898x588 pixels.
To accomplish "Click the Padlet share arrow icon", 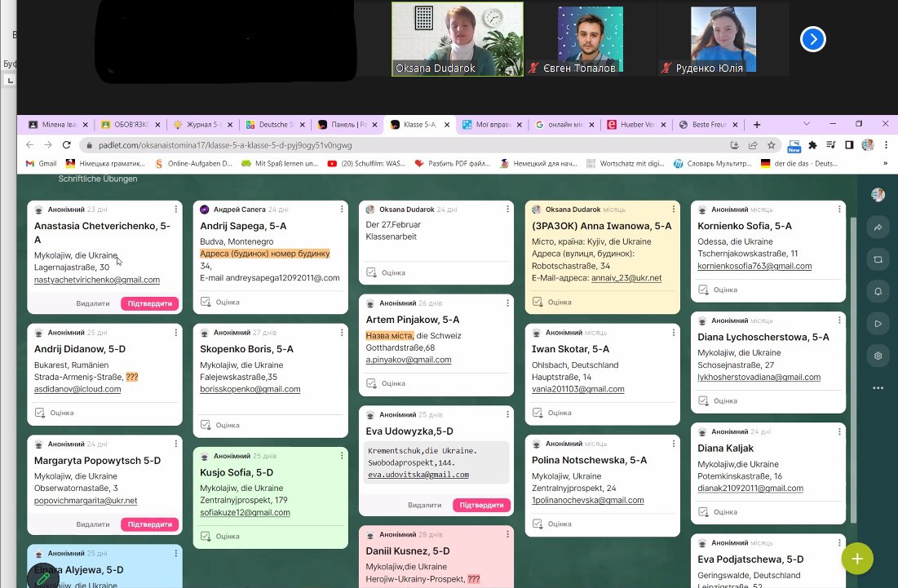I will 878,228.
